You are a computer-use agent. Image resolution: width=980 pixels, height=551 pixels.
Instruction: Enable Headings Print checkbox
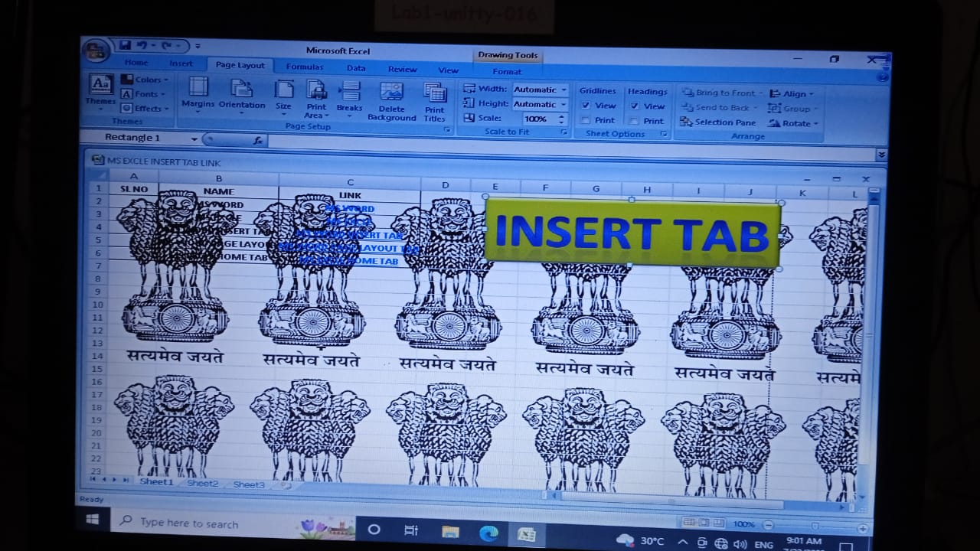635,121
